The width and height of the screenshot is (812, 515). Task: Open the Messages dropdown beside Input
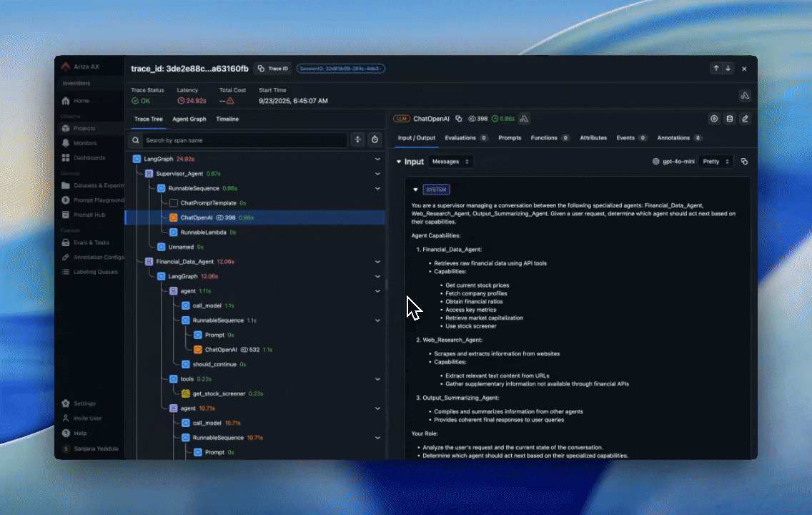click(x=450, y=161)
